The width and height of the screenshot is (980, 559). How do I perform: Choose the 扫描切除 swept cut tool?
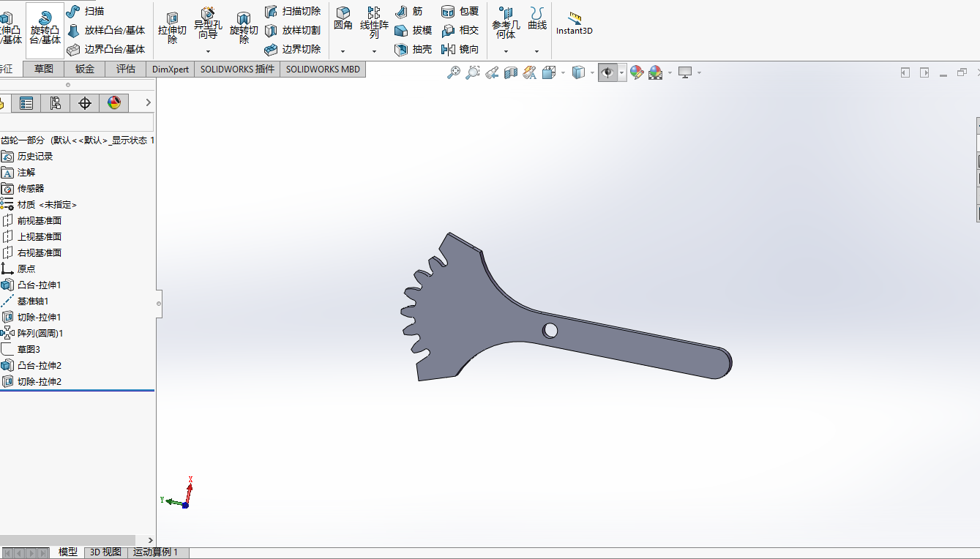293,11
